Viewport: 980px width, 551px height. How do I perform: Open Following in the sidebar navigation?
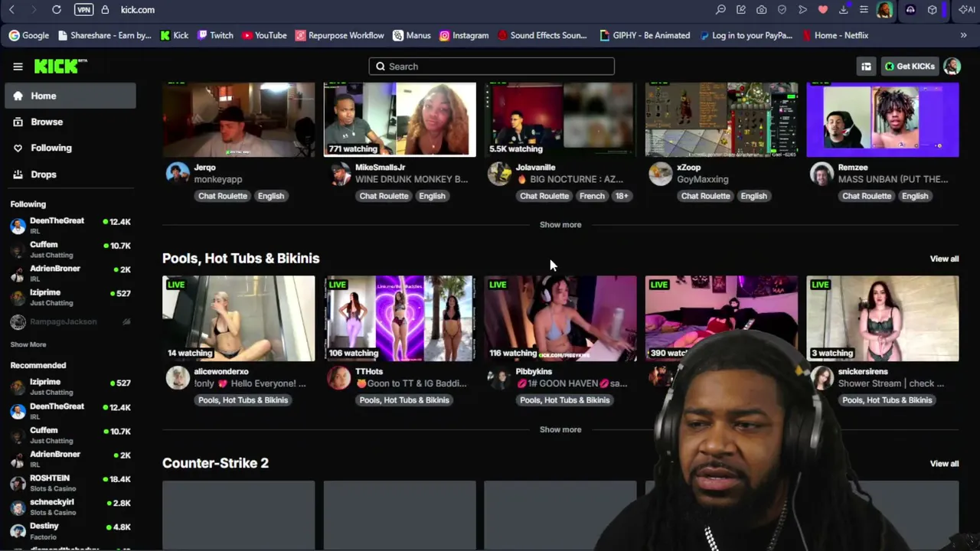click(70, 148)
